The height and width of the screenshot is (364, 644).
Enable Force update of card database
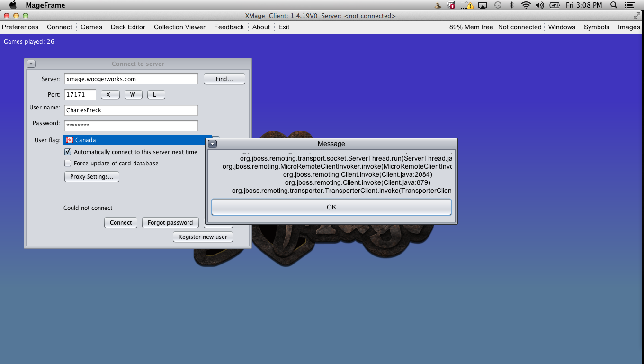(68, 164)
